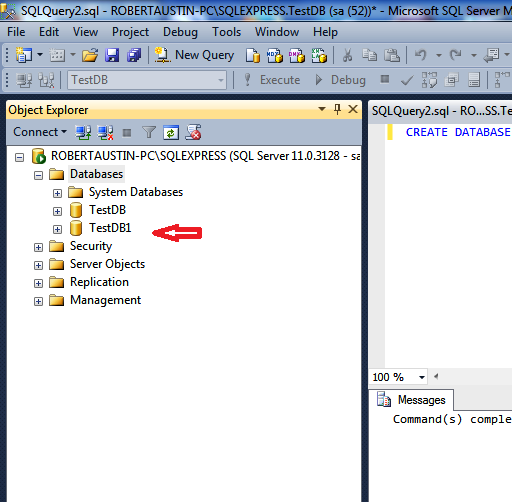
Task: Expand the TestDB1 database node
Action: [57, 229]
